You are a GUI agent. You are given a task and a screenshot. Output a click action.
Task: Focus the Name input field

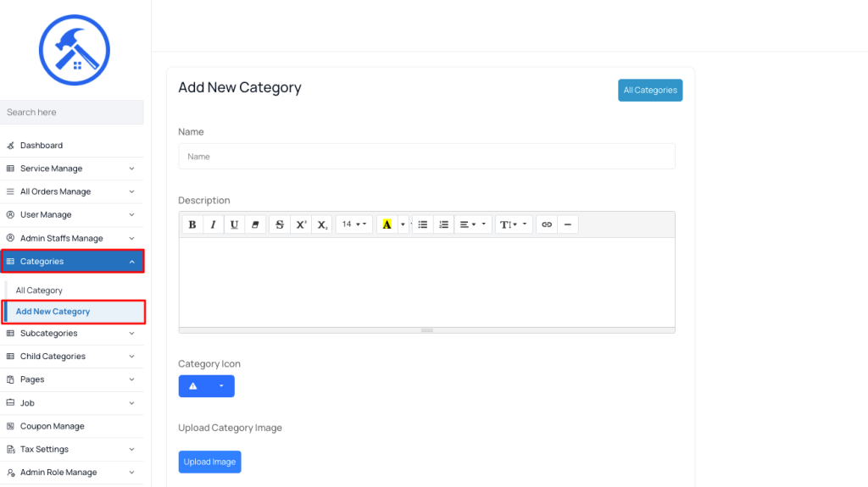click(427, 157)
